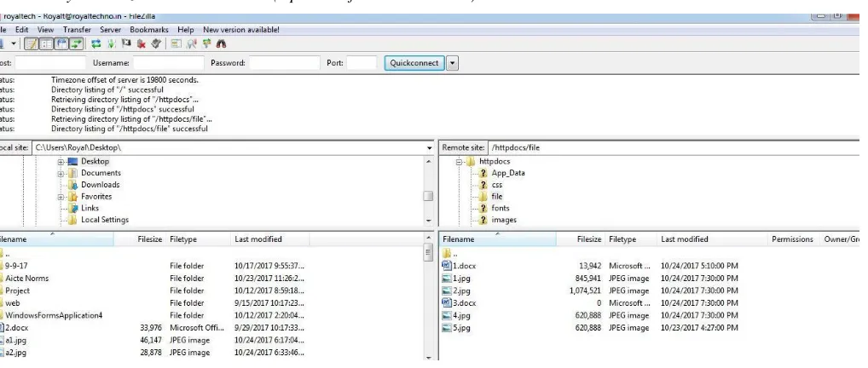Click the 1.docx Word file icon
Viewport: 868px width, 368px height.
pyautogui.click(x=447, y=266)
